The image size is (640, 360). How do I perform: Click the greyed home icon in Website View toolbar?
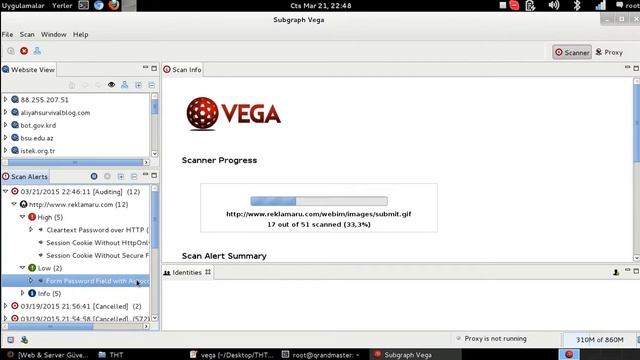72,85
